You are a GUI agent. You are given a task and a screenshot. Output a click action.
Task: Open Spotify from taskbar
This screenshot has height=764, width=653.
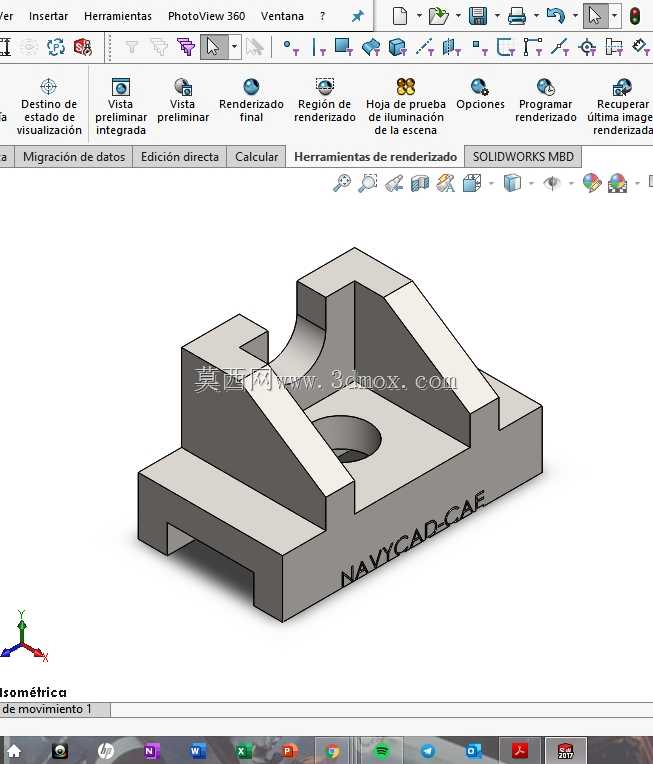(382, 751)
